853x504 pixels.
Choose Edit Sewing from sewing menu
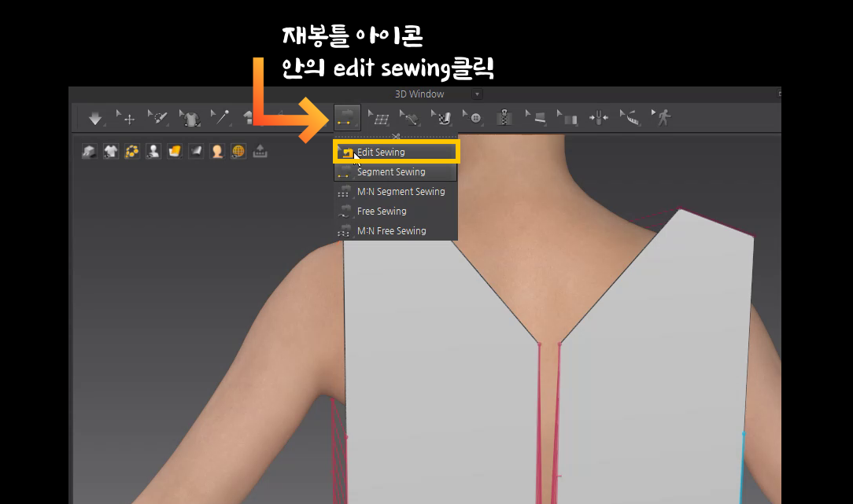click(x=396, y=153)
